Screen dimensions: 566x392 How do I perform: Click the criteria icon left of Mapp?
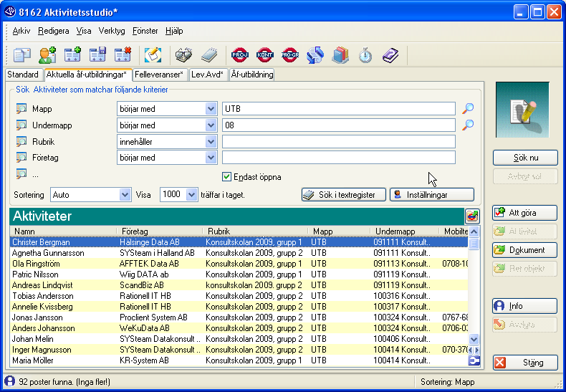pyautogui.click(x=21, y=108)
